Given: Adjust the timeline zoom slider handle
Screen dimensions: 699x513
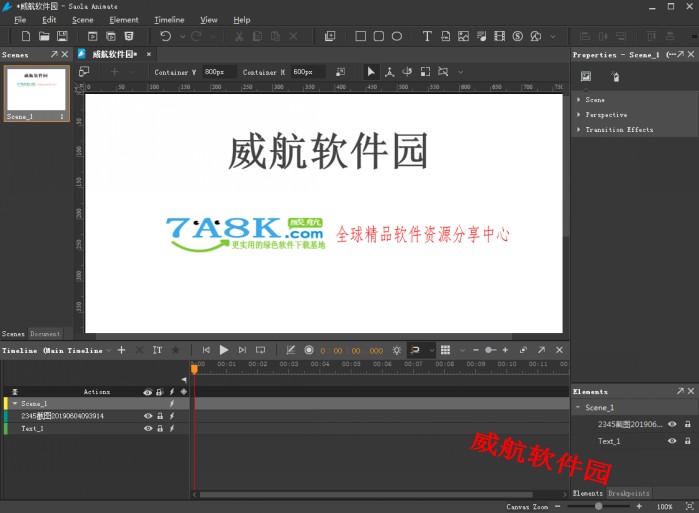Looking at the screenshot, I should coord(490,350).
